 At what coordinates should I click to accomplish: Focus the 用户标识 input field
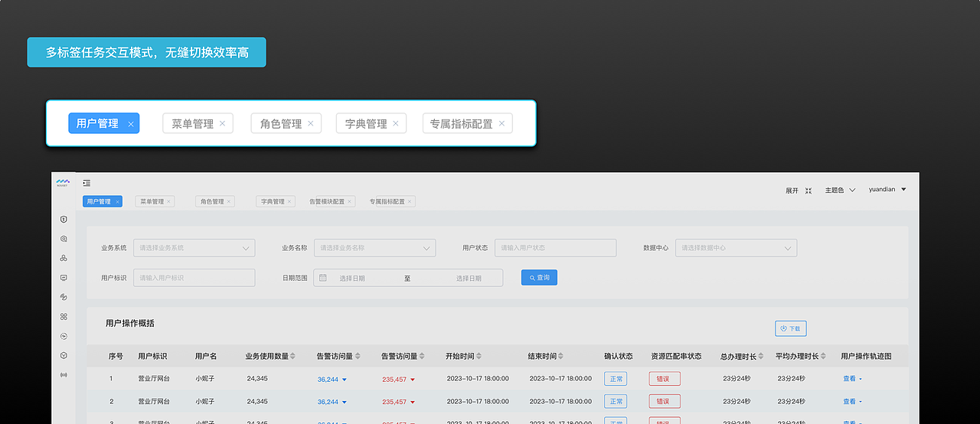[194, 278]
